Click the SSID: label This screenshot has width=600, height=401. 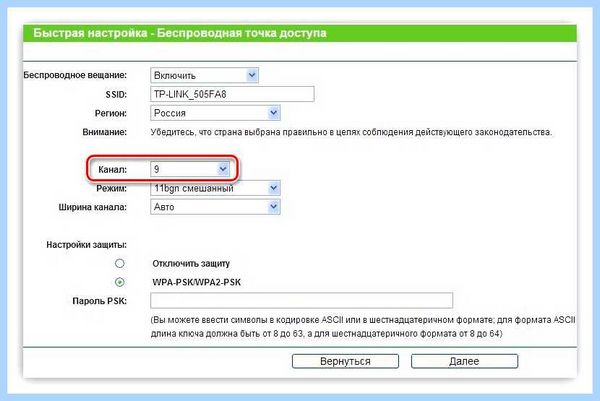click(116, 95)
